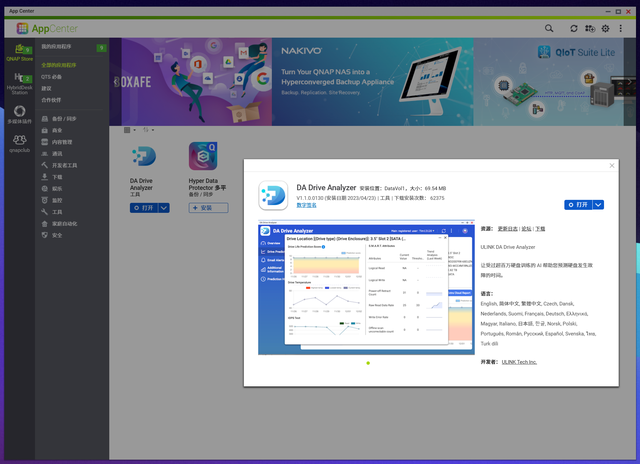Open the ULINK Tech Inc. developer link
The width and height of the screenshot is (640, 464).
point(519,362)
